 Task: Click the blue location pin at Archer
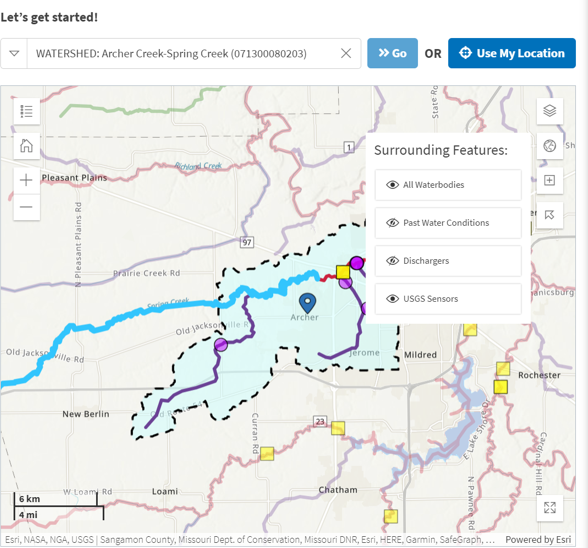click(308, 303)
